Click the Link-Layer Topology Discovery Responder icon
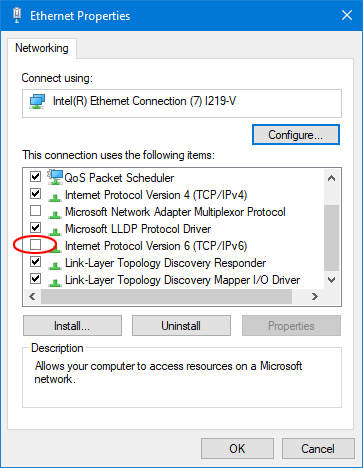Viewport: 363px width, 468px height. (x=55, y=266)
